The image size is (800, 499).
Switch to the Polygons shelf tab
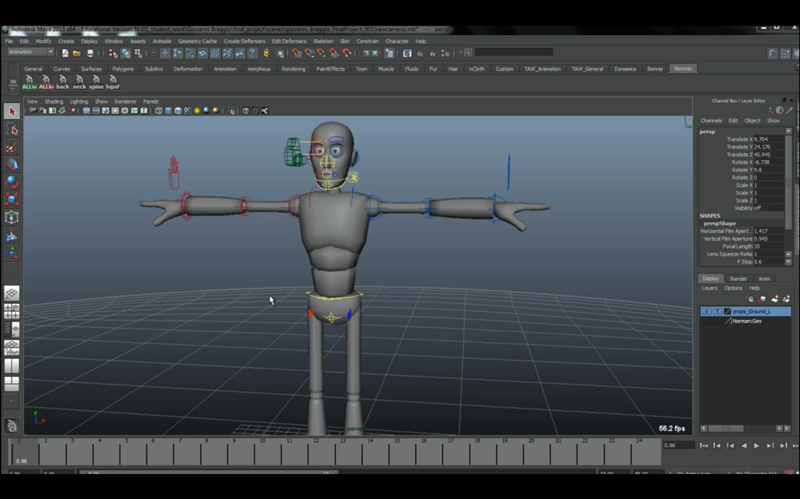tap(123, 69)
